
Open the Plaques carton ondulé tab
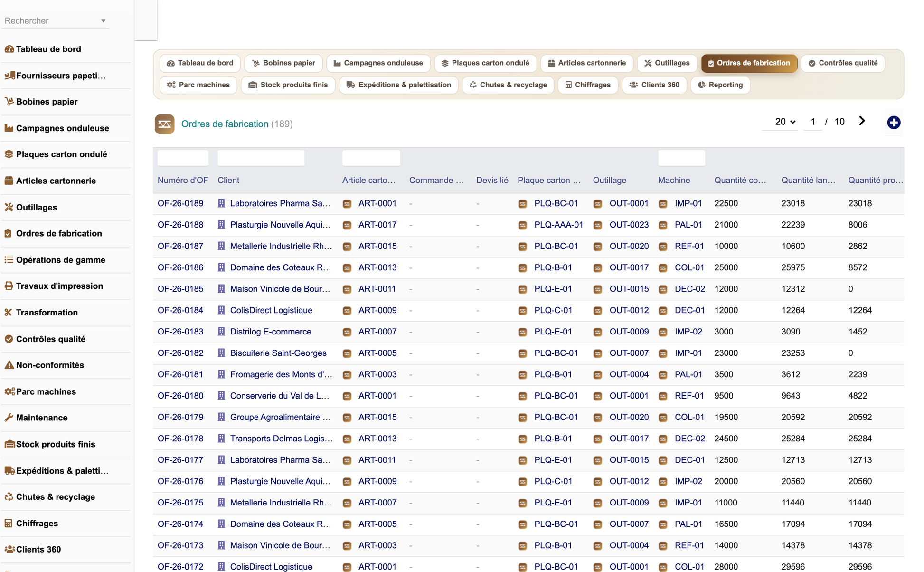tap(485, 63)
